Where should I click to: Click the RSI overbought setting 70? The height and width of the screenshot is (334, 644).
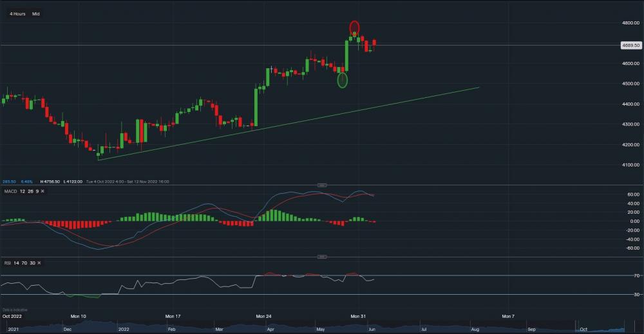tap(24, 263)
